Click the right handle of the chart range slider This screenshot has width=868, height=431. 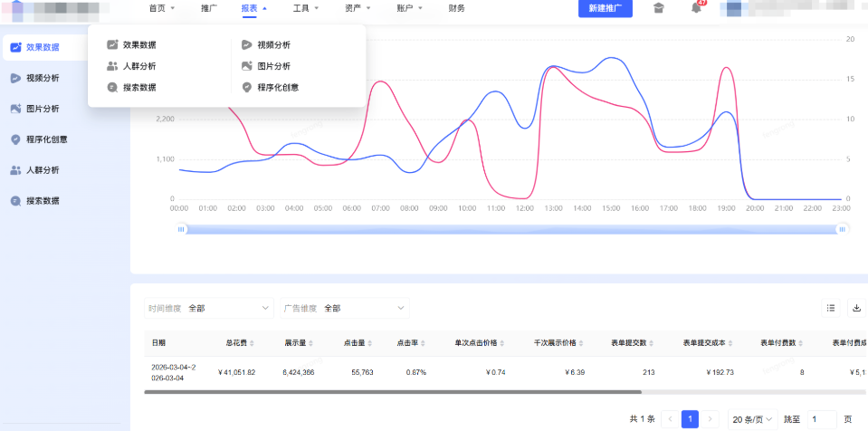click(843, 229)
